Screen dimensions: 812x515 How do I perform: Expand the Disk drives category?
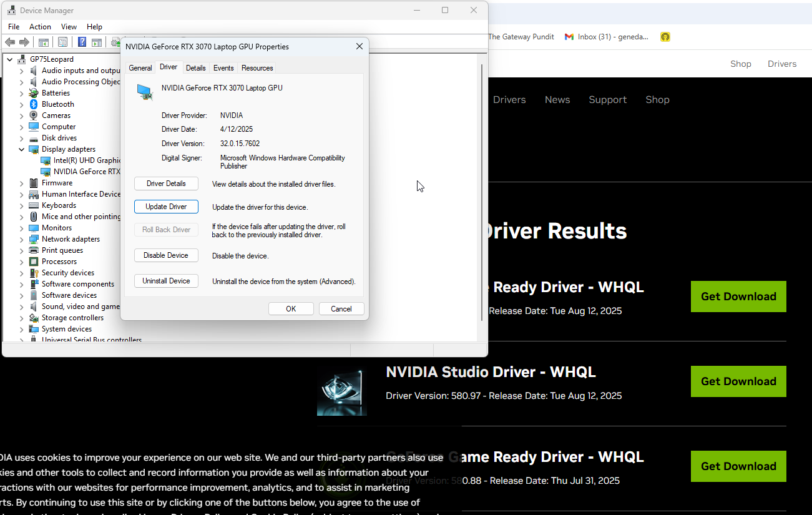(x=22, y=138)
